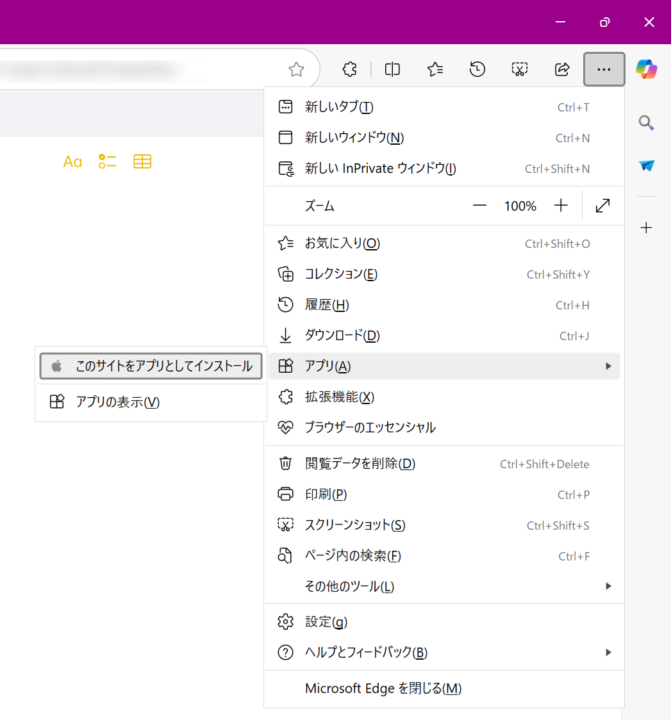Open 設定(g) menu item
The image size is (671, 720).
(x=444, y=622)
